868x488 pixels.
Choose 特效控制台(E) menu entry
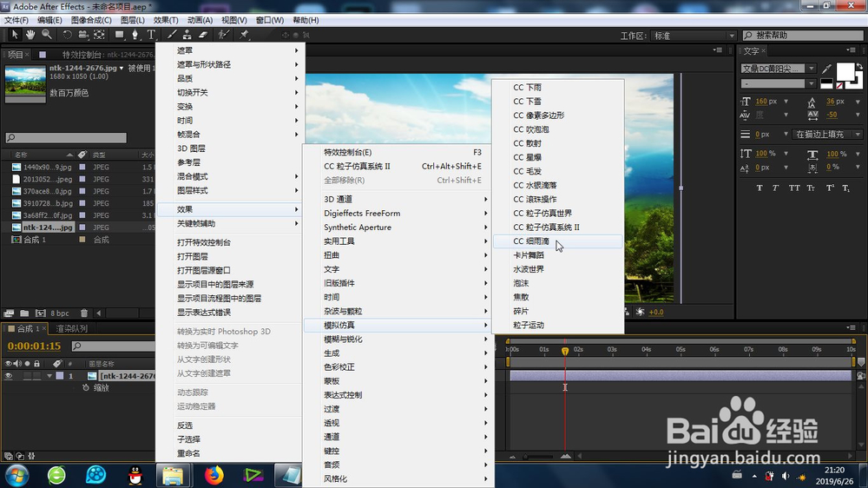pos(398,152)
